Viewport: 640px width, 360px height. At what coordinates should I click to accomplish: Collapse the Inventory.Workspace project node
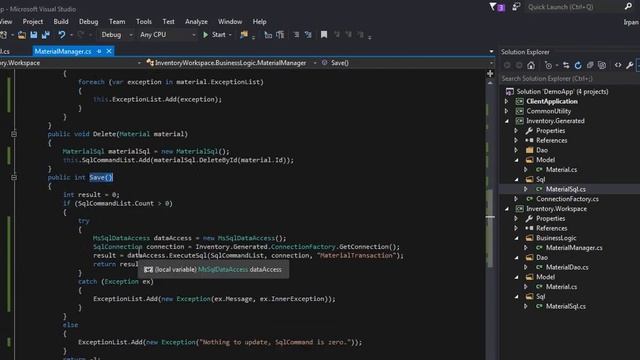click(507, 209)
